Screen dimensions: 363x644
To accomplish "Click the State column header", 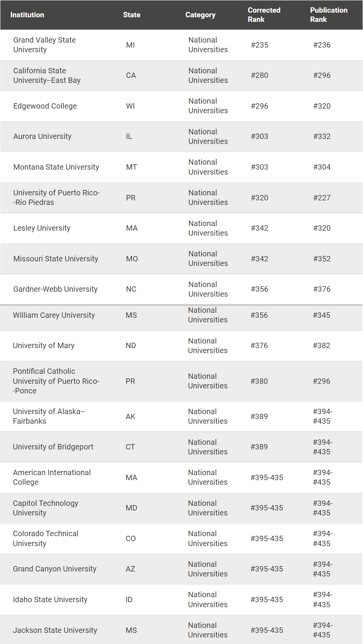I will (132, 15).
